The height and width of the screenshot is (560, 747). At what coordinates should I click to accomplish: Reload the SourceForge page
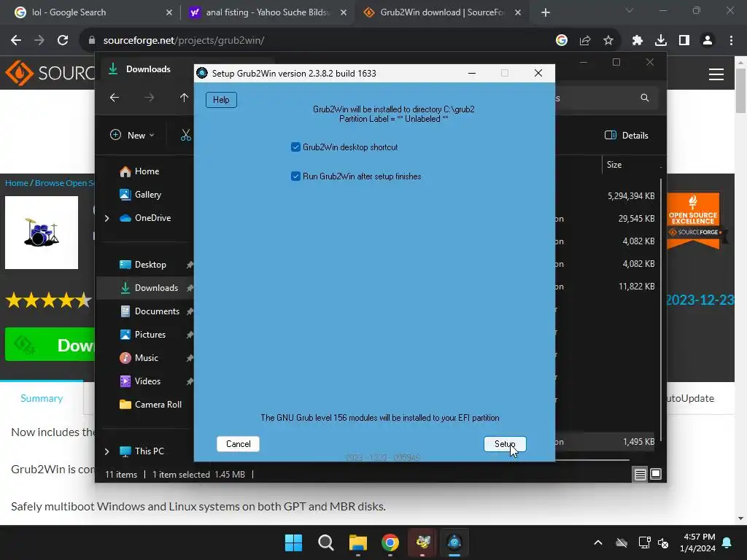point(63,41)
